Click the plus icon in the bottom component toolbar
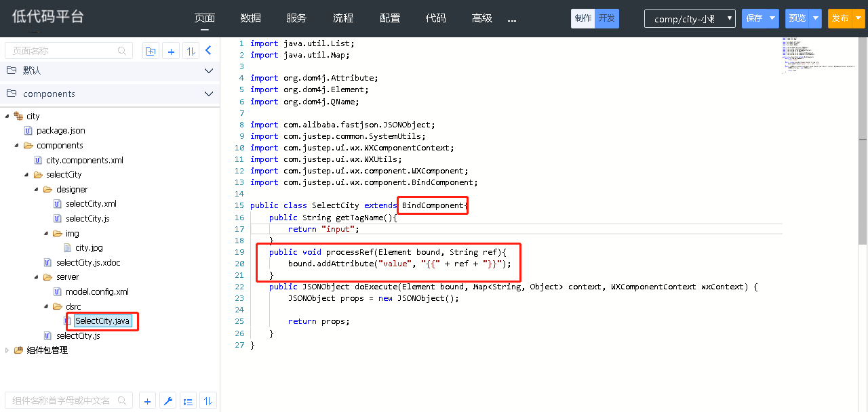Image resolution: width=868 pixels, height=412 pixels. coord(147,400)
